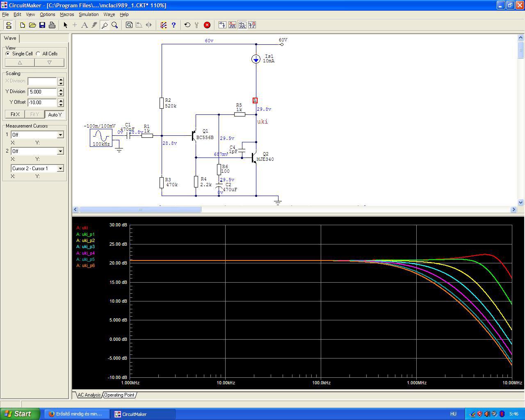
Task: Click inside the Y Division input field
Action: click(42, 92)
